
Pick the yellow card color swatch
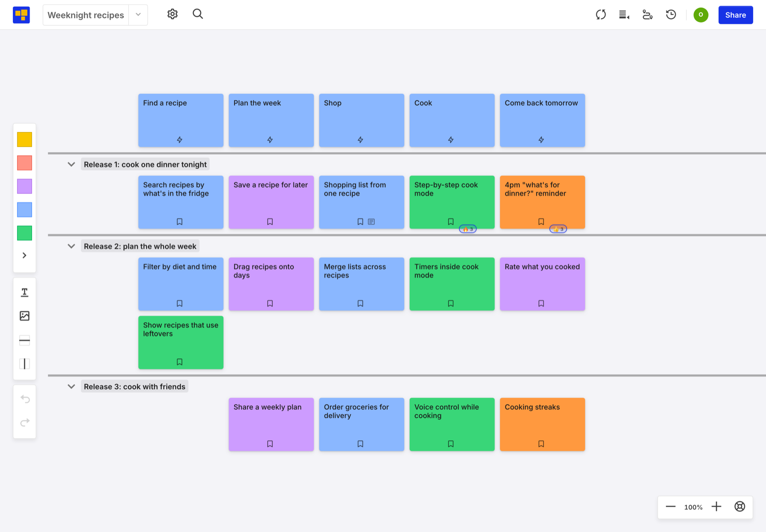[24, 139]
